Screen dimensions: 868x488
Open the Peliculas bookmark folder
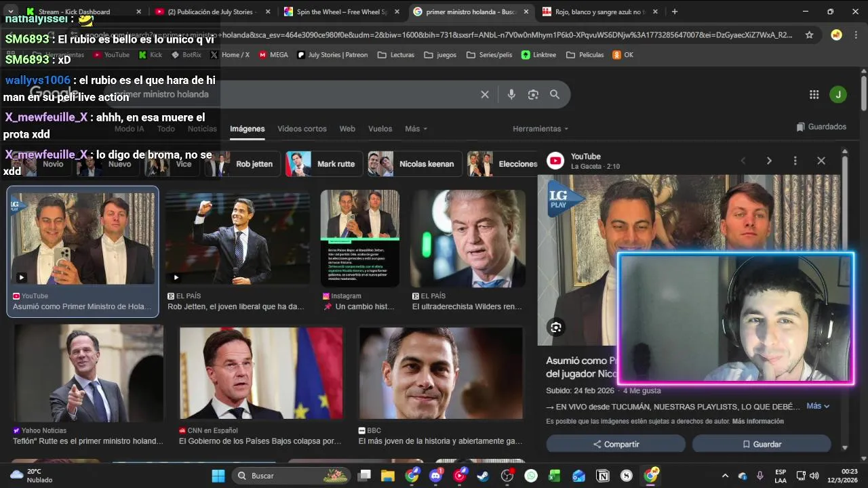(585, 55)
